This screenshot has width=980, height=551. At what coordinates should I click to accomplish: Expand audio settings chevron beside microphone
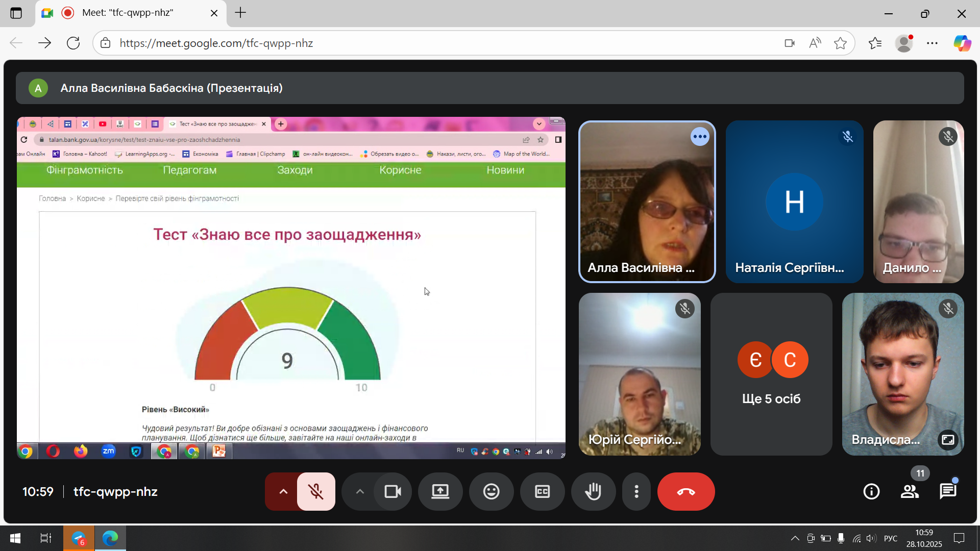tap(283, 491)
